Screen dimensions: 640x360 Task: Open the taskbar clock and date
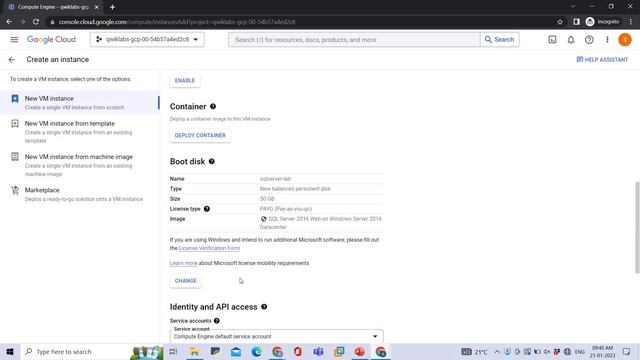(x=602, y=351)
